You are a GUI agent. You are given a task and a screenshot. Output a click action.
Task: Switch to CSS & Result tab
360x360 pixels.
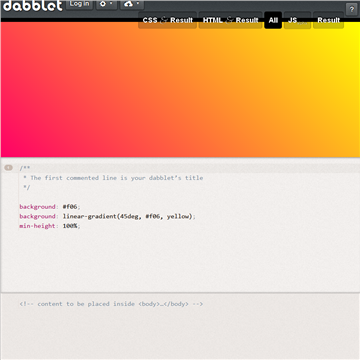tap(167, 20)
